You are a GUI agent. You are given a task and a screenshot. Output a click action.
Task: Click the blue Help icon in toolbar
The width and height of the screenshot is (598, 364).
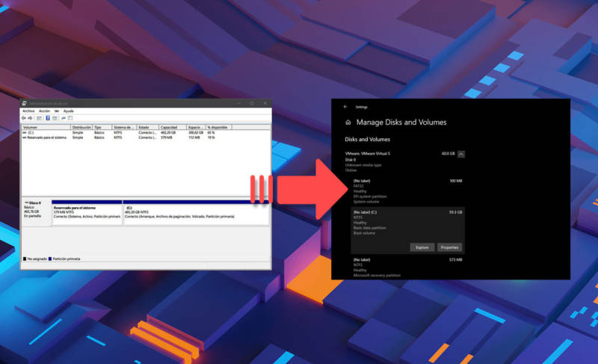[48, 118]
